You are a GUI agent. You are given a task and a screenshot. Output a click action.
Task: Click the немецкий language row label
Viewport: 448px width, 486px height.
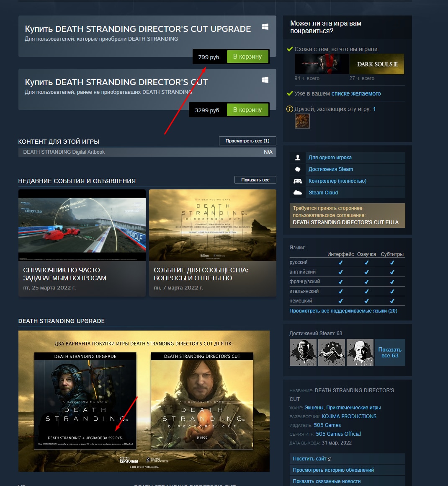(301, 301)
